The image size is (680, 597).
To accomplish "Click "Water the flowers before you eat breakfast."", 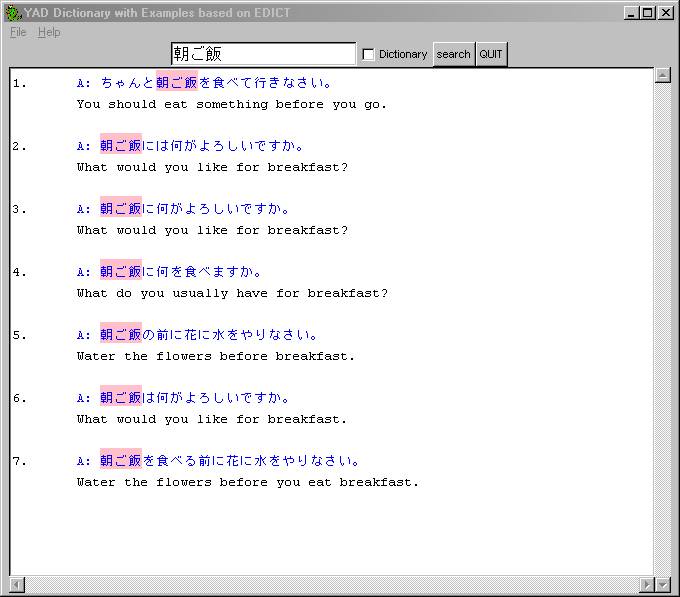I will click(248, 482).
